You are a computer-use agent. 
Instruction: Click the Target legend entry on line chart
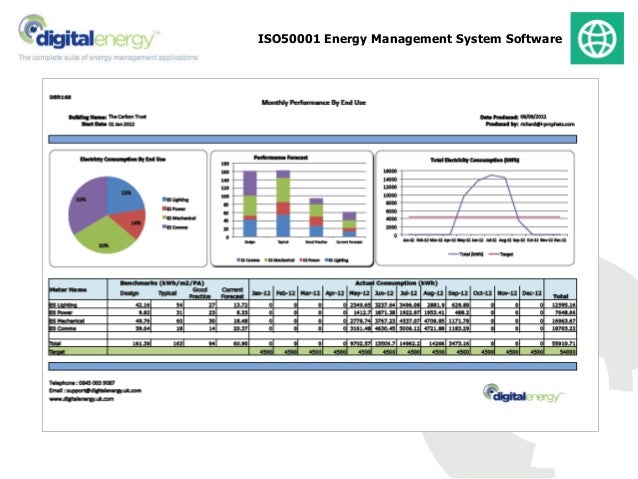[501, 254]
